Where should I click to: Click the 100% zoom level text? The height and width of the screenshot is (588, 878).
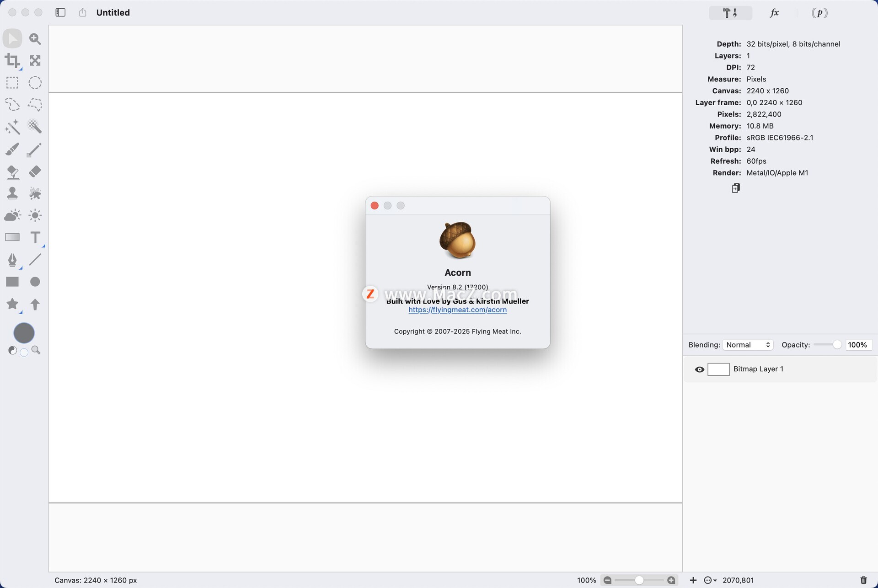pos(586,580)
